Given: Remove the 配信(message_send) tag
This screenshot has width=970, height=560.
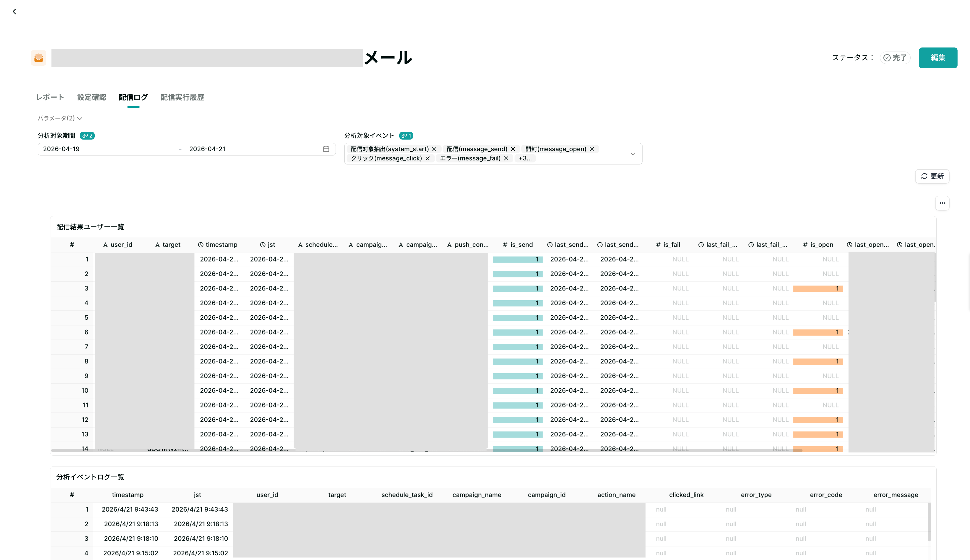Looking at the screenshot, I should point(513,149).
